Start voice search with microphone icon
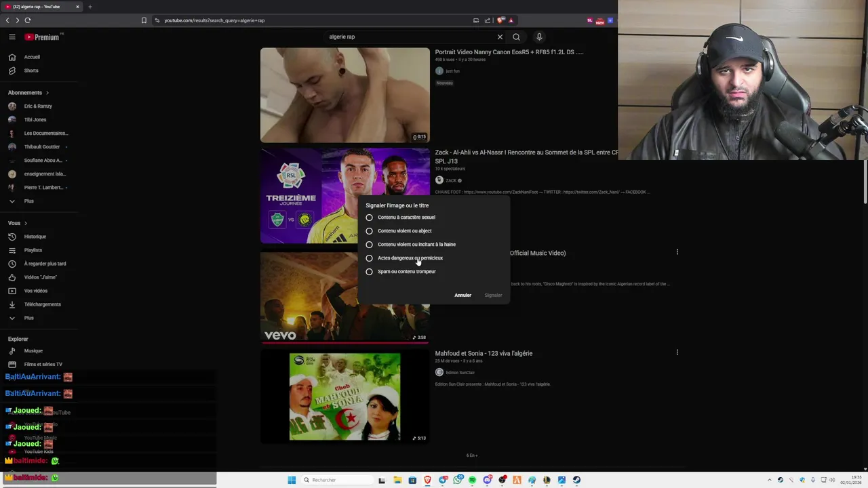Viewport: 868px width, 488px height. [539, 37]
